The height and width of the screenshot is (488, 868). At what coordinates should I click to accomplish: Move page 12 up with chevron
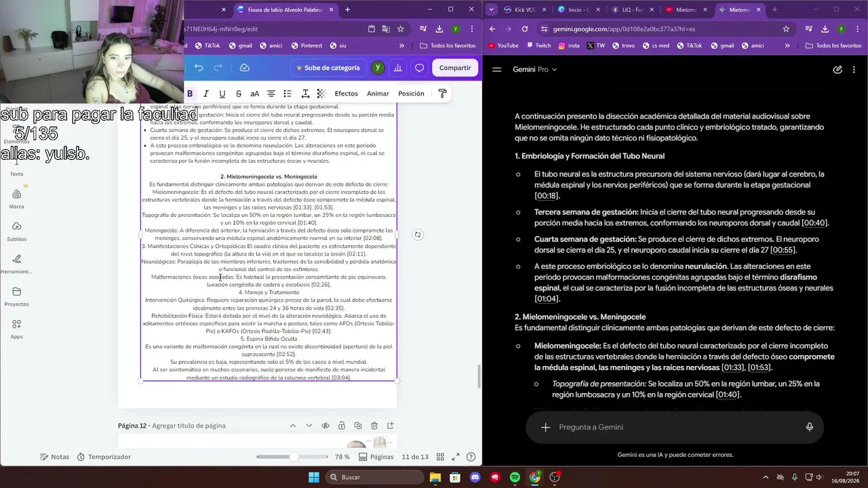click(293, 426)
